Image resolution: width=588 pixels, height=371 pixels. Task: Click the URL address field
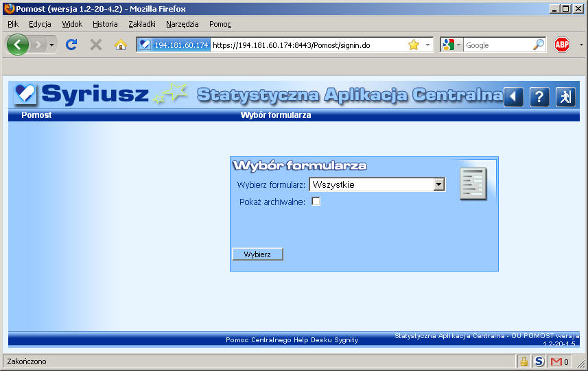click(x=307, y=45)
